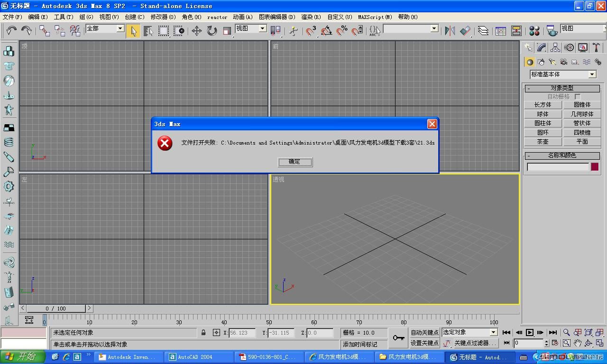Open the Material Editor spheres icon

point(534,31)
